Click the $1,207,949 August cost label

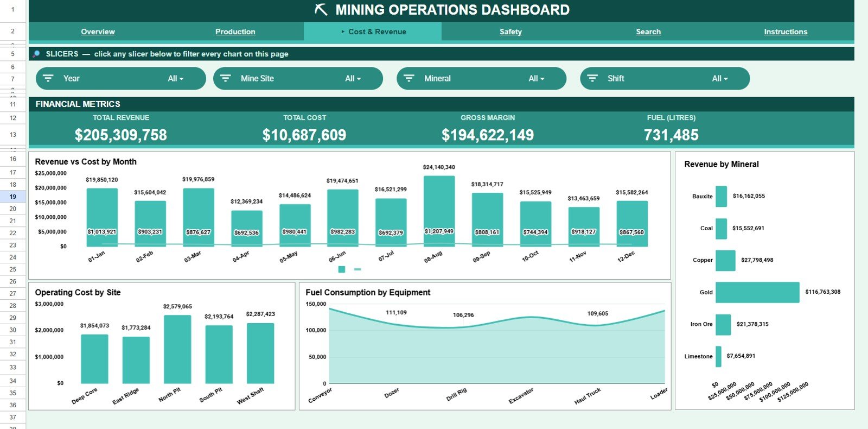[439, 231]
